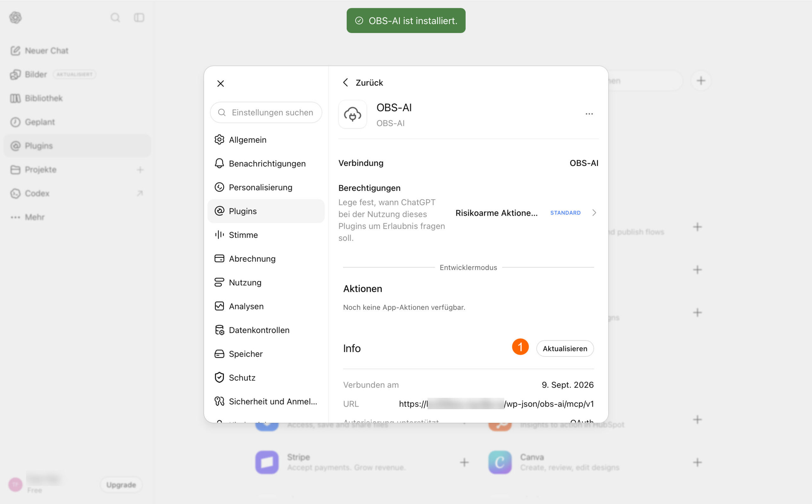The height and width of the screenshot is (504, 812).
Task: Click the Codex external link arrow icon
Action: (x=140, y=193)
